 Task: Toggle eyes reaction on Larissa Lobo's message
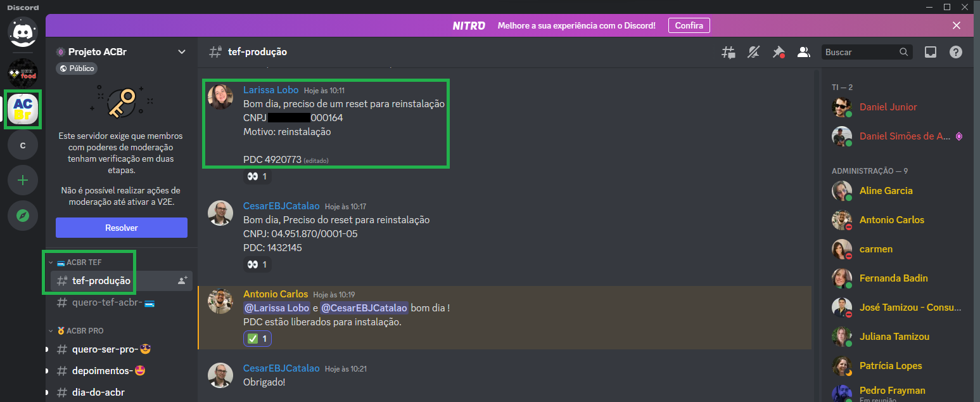(x=257, y=176)
